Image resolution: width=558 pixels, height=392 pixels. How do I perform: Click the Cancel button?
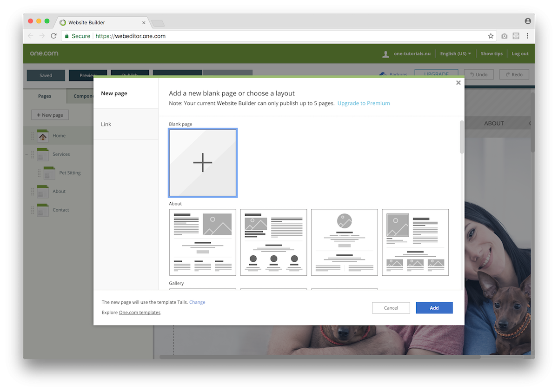coord(391,308)
